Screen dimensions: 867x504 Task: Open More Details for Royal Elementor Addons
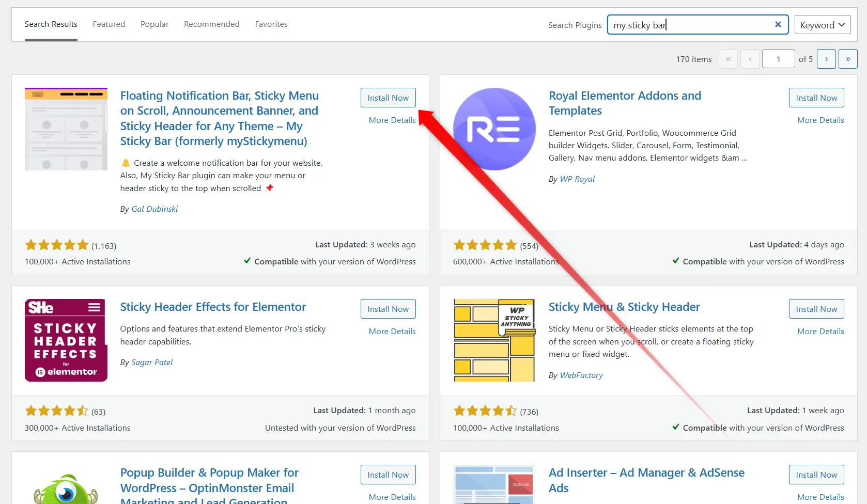820,120
